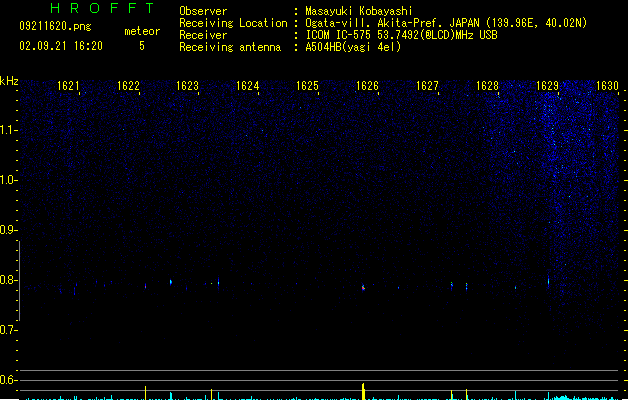Click the observer name Masayuki Kobayashi
The image size is (629, 400).
[359, 11]
